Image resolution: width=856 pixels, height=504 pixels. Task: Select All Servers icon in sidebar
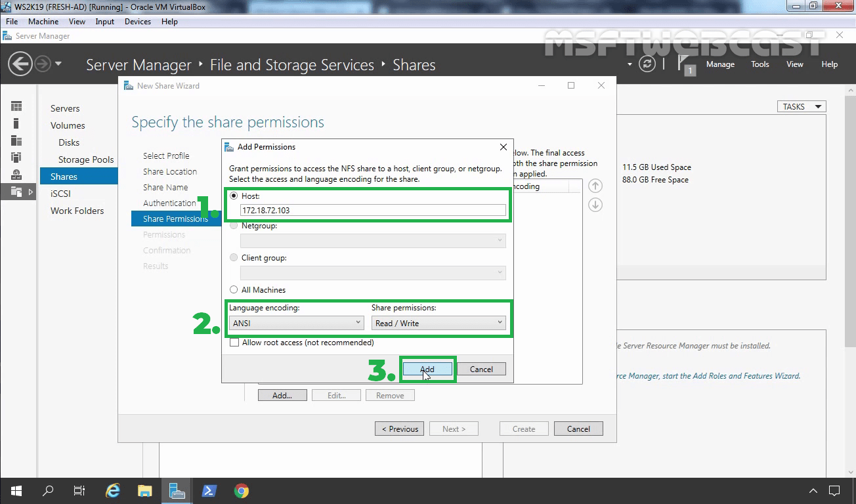(16, 140)
